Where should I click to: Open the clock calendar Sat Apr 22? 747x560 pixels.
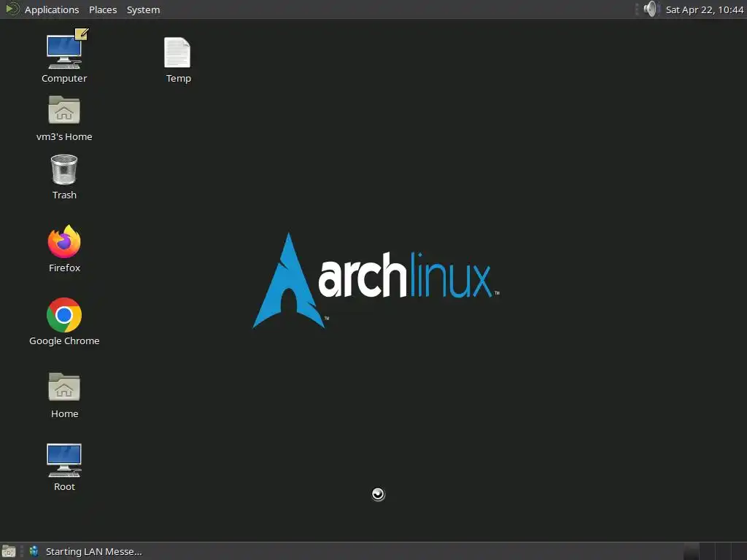click(x=704, y=9)
